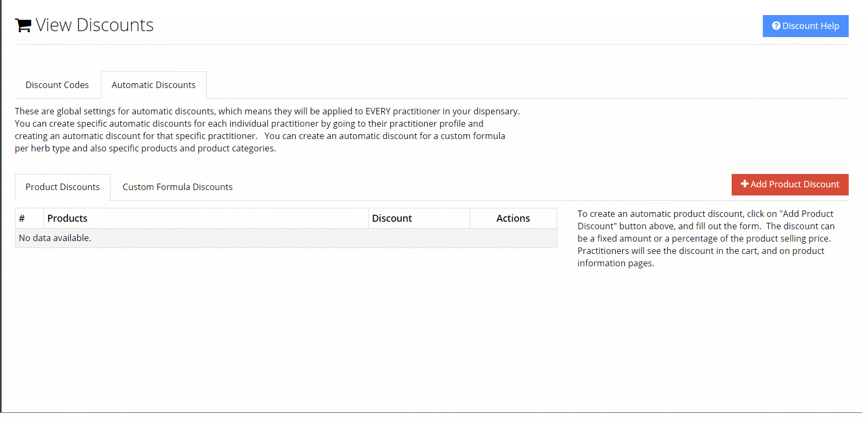Click the Discount column header
Screen dimensions: 868x422
[x=419, y=219]
